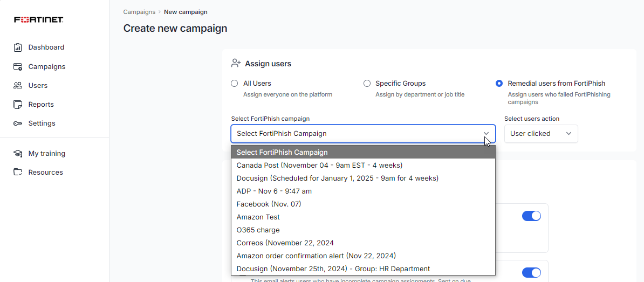Toggle the upper blue notification switch
Screen dimensions: 644x282
point(531,216)
